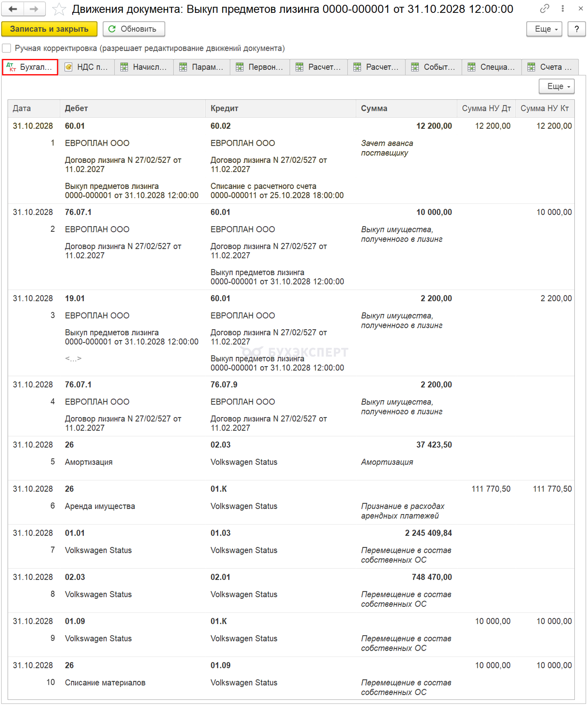Select credit account 02.01 in row 8

[220, 577]
